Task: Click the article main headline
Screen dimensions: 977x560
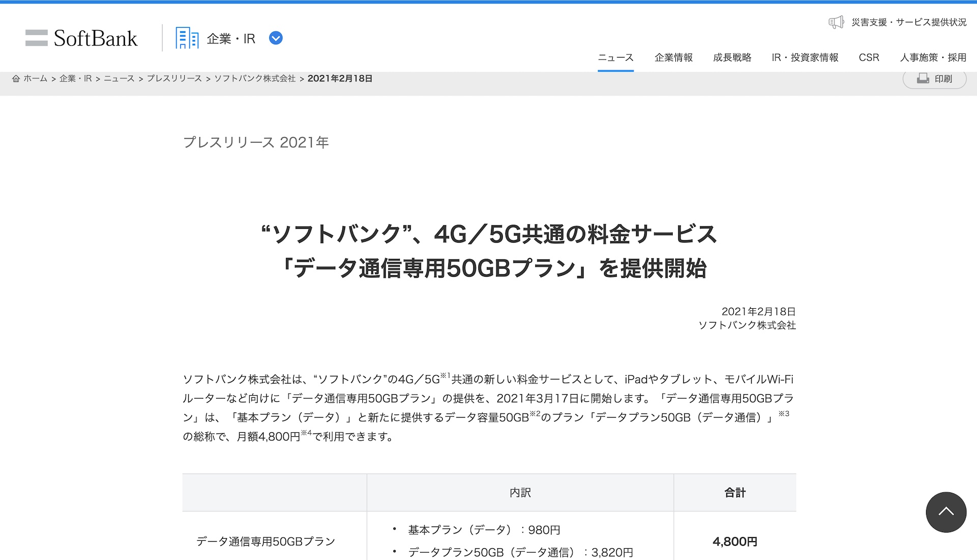Action: (489, 251)
